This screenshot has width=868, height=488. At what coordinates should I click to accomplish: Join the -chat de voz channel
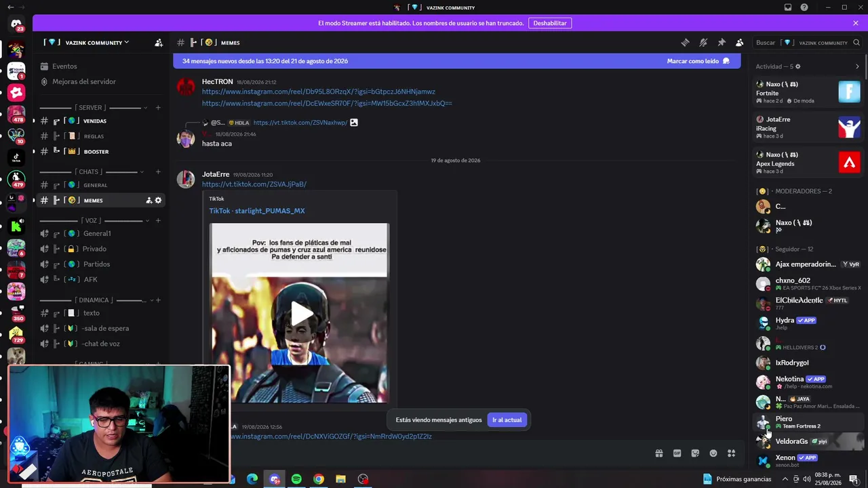[x=102, y=344]
